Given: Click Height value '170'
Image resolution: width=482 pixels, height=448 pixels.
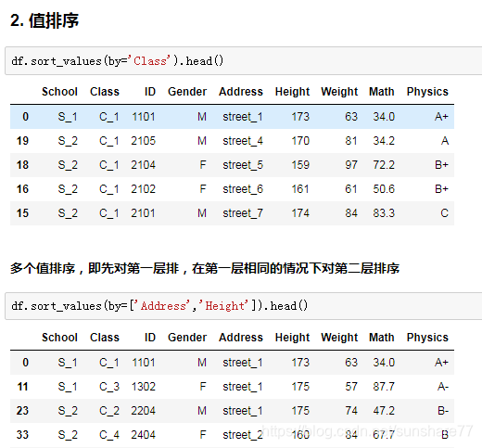Looking at the screenshot, I should [300, 141].
